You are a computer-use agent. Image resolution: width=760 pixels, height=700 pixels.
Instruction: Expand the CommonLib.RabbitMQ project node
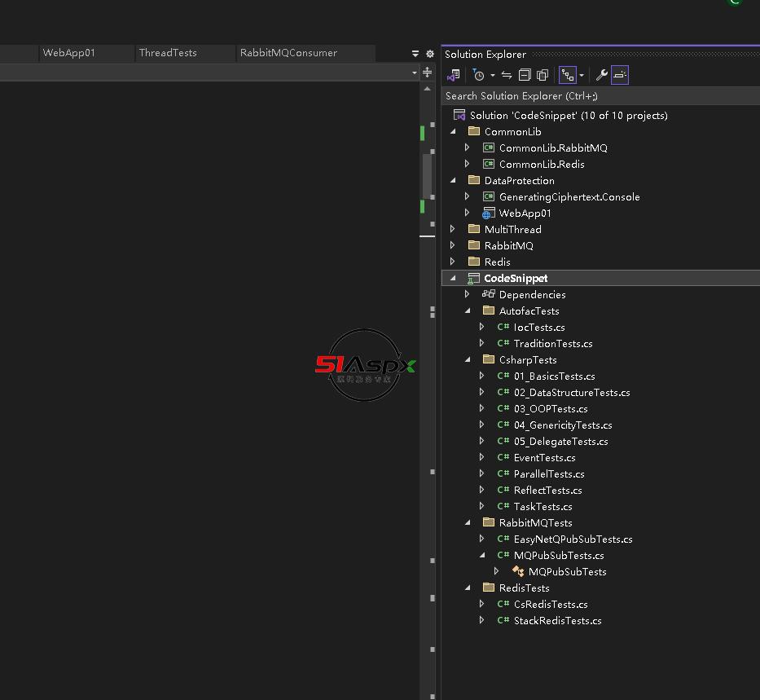[x=467, y=147]
